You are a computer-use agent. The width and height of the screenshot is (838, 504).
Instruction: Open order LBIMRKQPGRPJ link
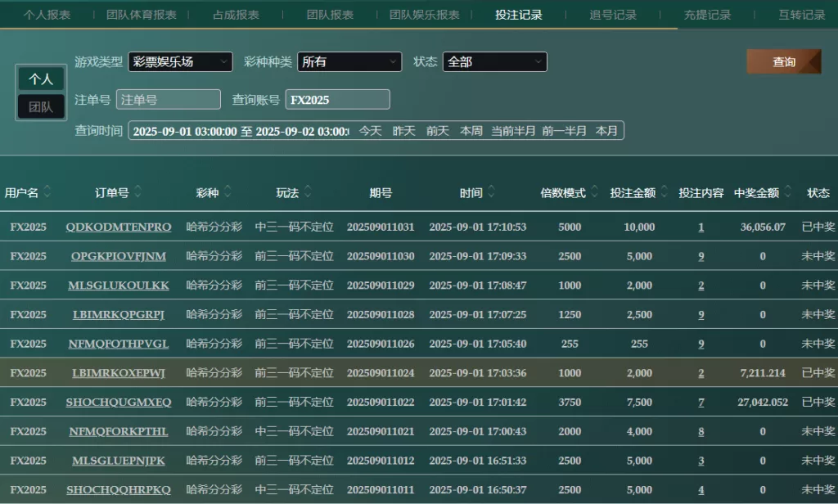pyautogui.click(x=119, y=315)
